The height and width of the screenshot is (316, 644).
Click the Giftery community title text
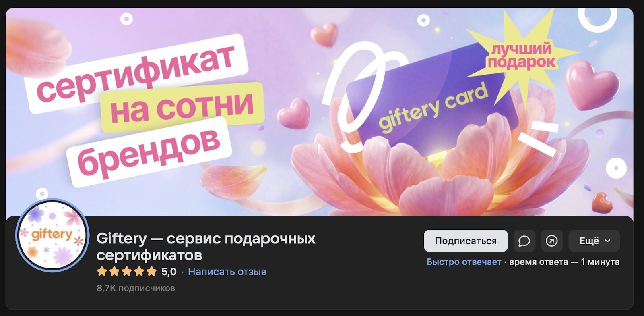pos(206,247)
